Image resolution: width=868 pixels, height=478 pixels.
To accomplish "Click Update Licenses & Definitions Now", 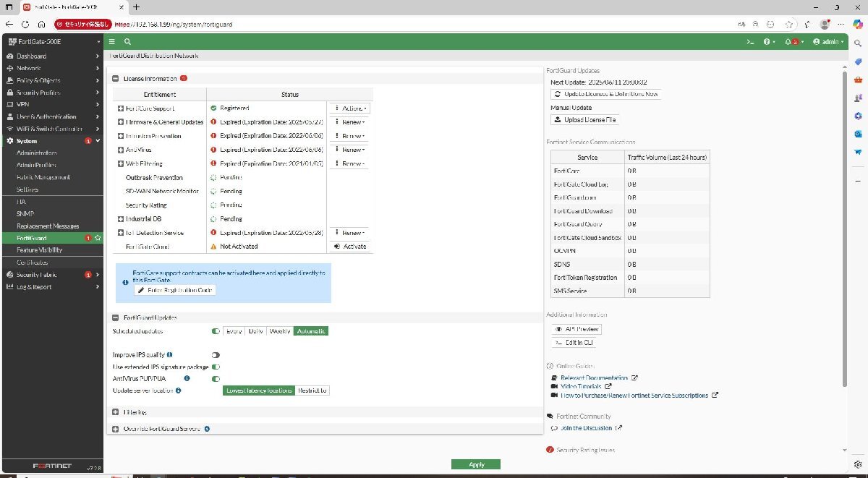I will click(605, 95).
